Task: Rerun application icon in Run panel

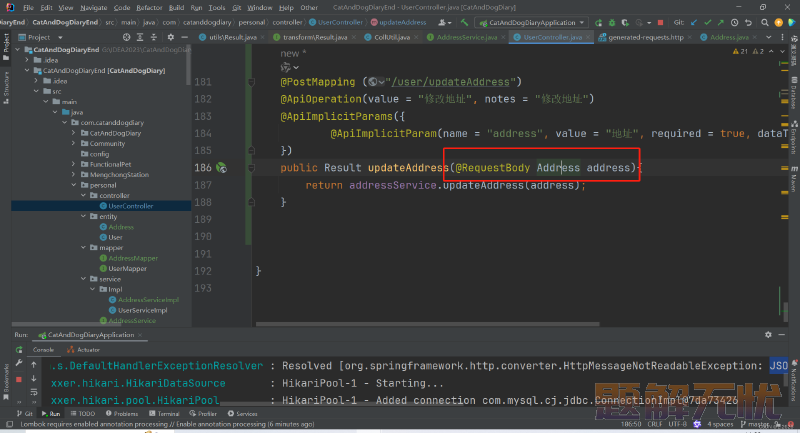Action: [19, 350]
